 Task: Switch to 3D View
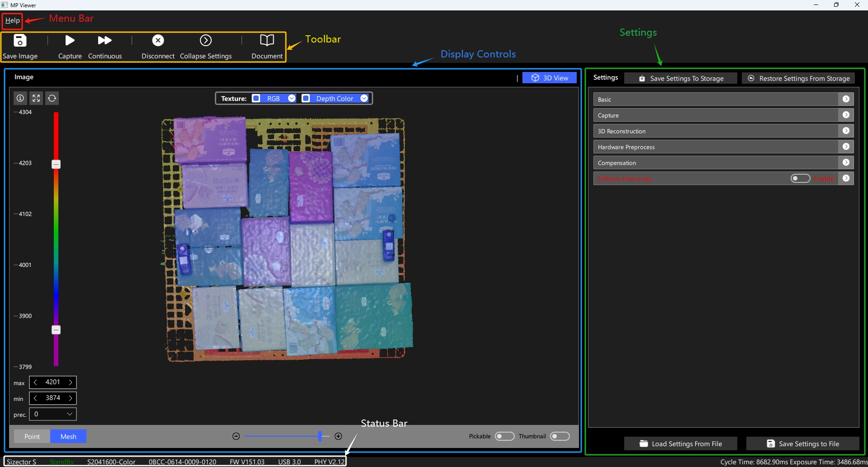pos(550,78)
